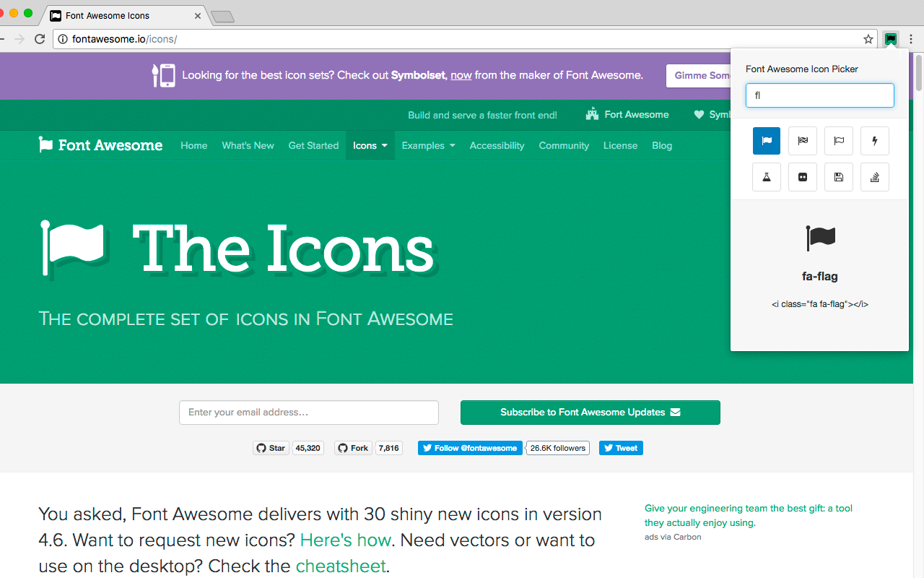This screenshot has height=578, width=924.
Task: Select the solid flag icon in picker
Action: [767, 141]
